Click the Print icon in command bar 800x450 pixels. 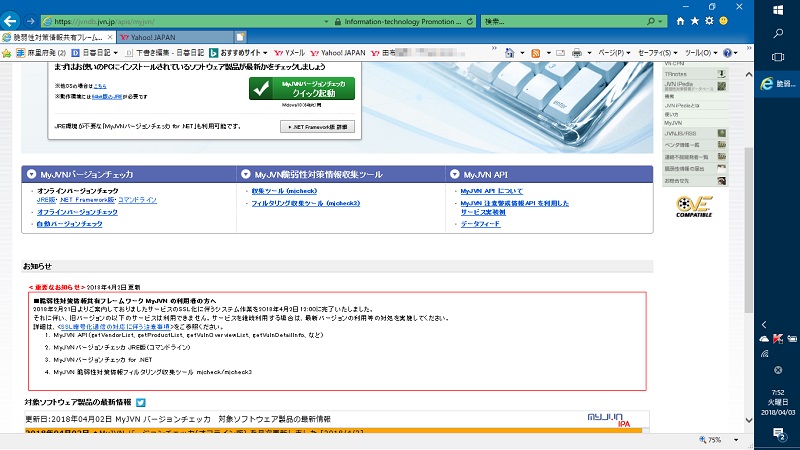577,53
